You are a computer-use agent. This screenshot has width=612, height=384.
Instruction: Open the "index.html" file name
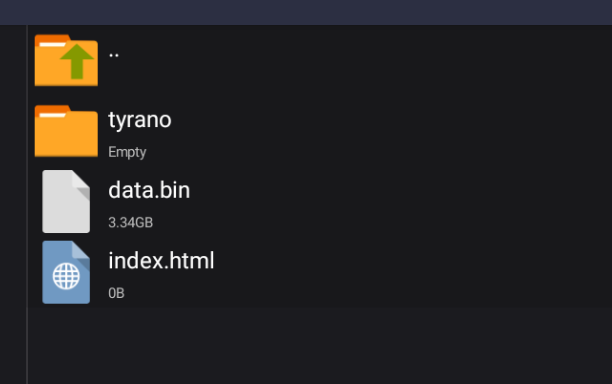(161, 260)
